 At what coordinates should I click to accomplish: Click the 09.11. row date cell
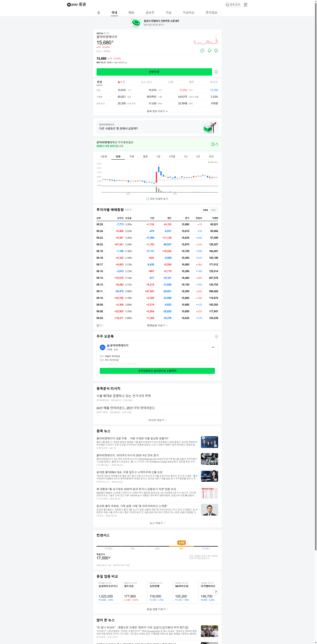100,291
